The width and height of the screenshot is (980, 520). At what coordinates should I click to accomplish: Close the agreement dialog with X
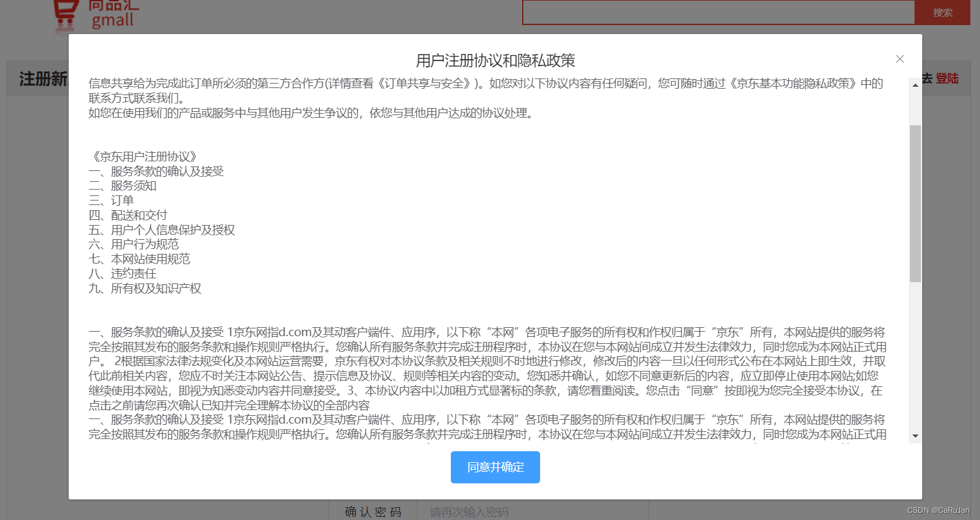(x=900, y=59)
